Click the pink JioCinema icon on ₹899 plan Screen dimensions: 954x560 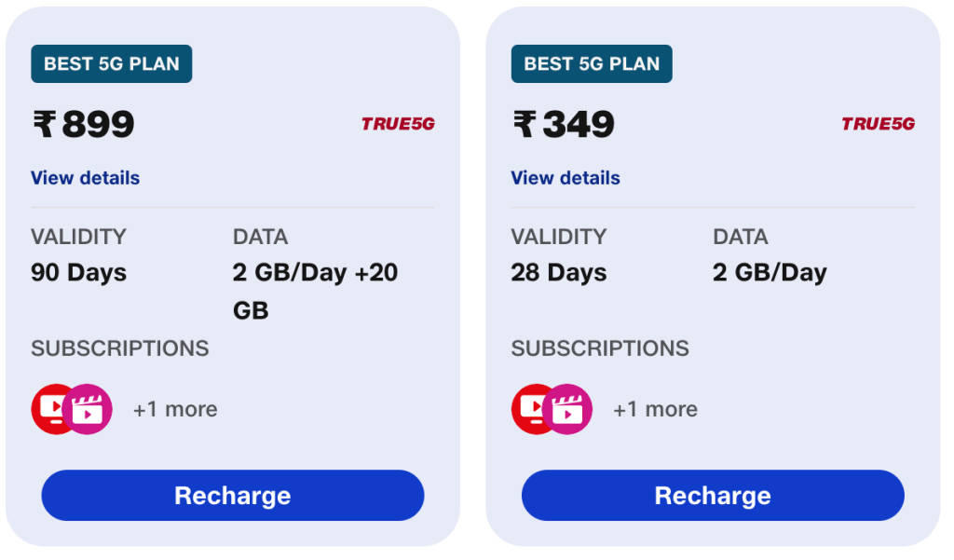tap(88, 409)
